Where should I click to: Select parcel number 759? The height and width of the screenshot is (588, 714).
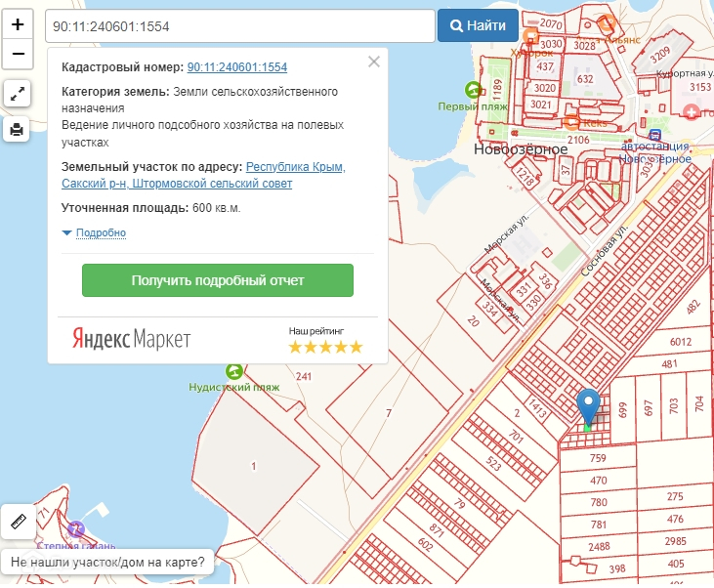pos(598,458)
